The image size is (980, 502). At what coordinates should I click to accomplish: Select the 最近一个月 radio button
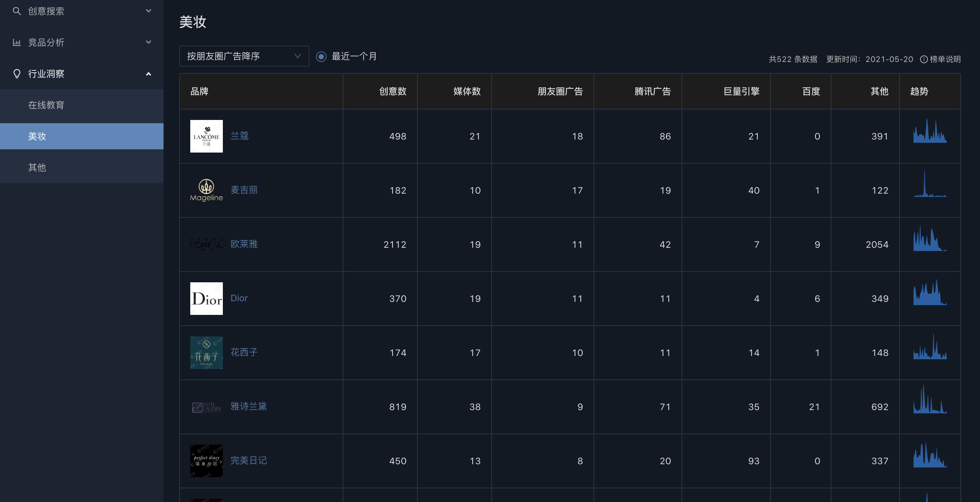[321, 57]
